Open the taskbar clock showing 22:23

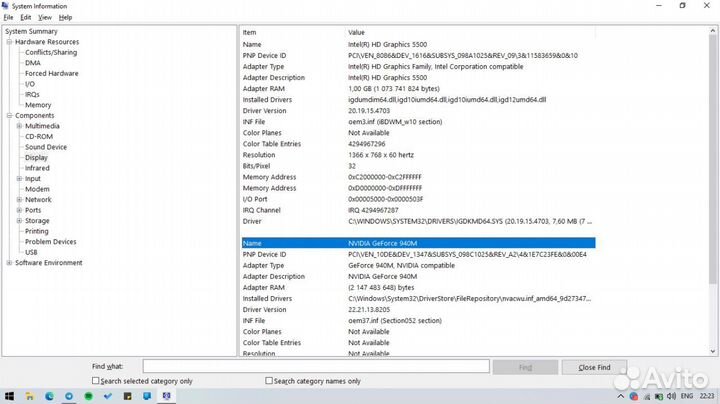[x=707, y=396]
